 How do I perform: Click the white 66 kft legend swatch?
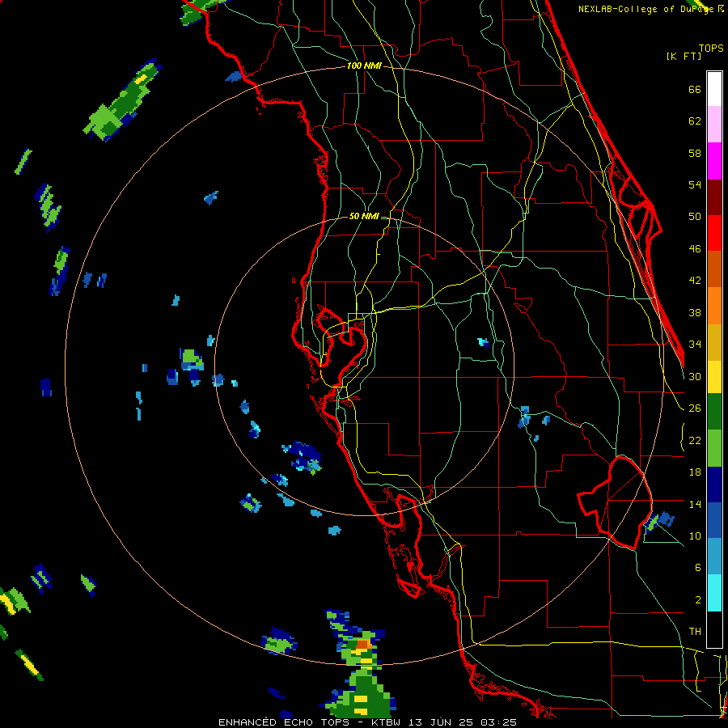coord(714,89)
